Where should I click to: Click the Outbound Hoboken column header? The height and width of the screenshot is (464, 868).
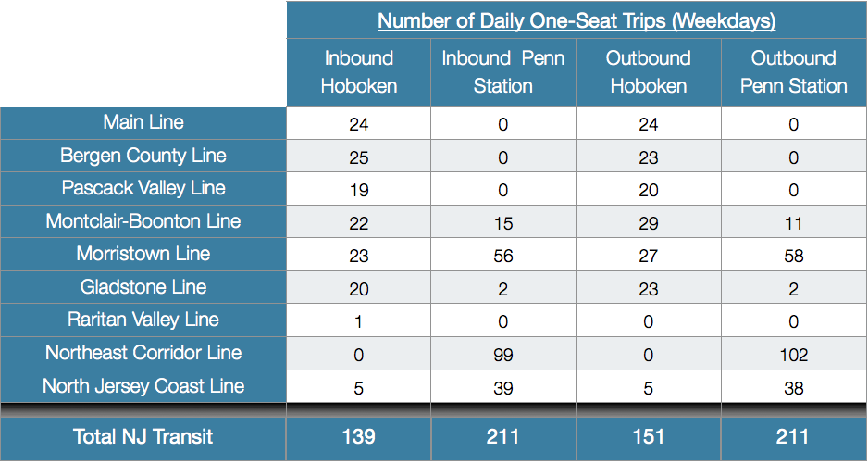pyautogui.click(x=649, y=72)
